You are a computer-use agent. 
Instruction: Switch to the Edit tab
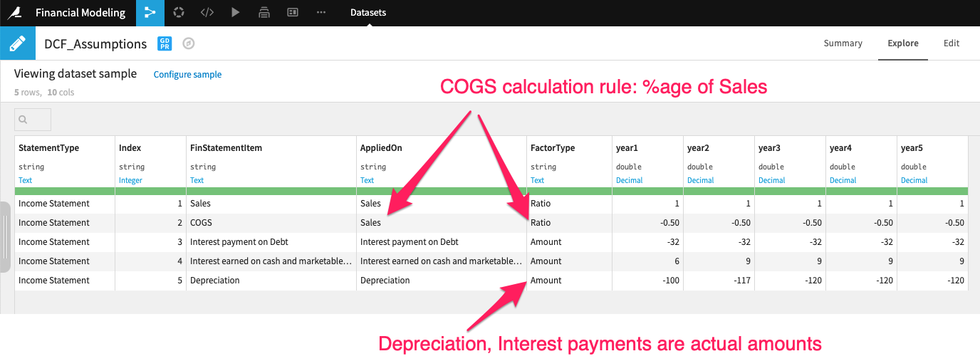(x=952, y=43)
